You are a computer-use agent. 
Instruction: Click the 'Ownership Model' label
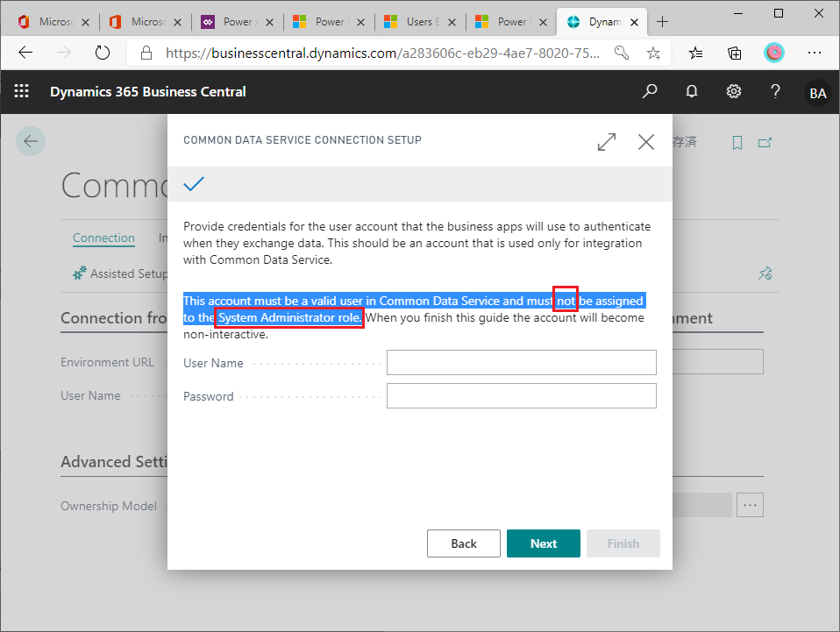point(109,506)
